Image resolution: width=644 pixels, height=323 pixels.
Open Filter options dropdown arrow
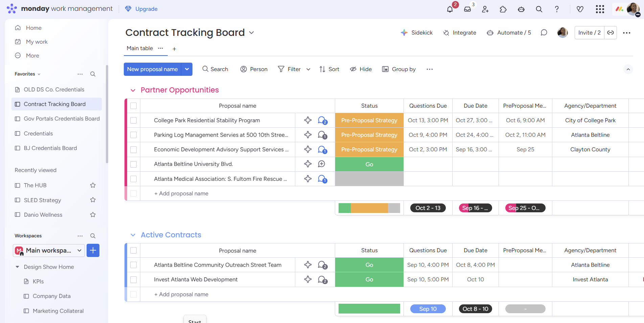pyautogui.click(x=308, y=69)
